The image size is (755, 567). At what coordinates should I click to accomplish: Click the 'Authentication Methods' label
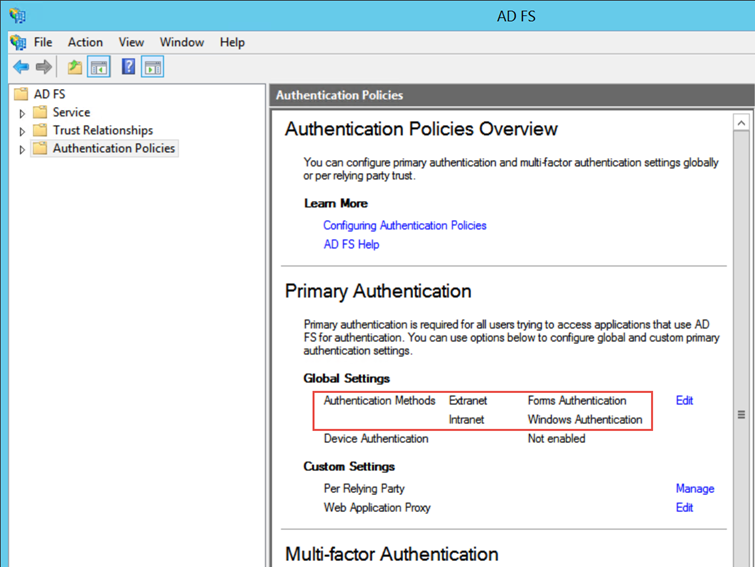click(x=379, y=400)
